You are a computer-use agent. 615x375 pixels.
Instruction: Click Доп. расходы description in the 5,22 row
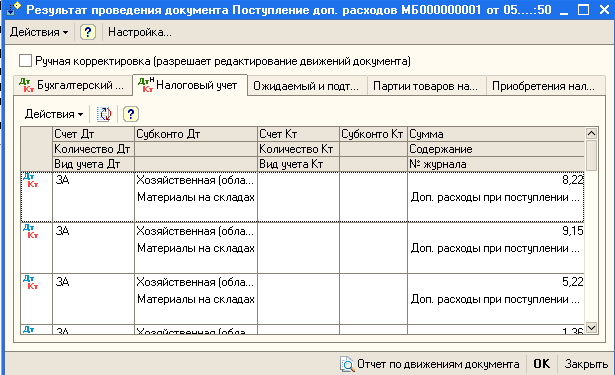tap(495, 299)
